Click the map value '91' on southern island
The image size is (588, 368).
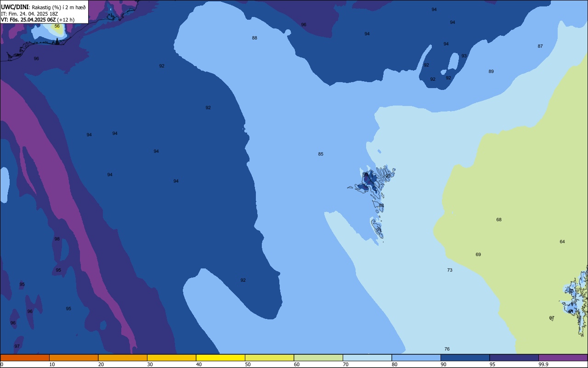[x=379, y=230]
